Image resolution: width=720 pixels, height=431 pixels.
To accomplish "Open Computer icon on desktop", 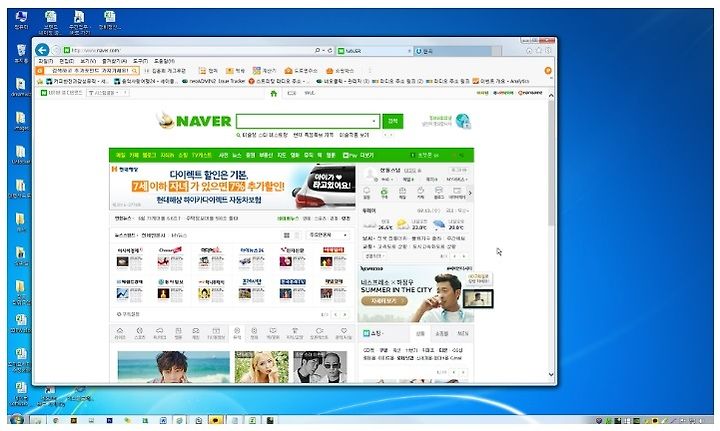I will point(21,20).
